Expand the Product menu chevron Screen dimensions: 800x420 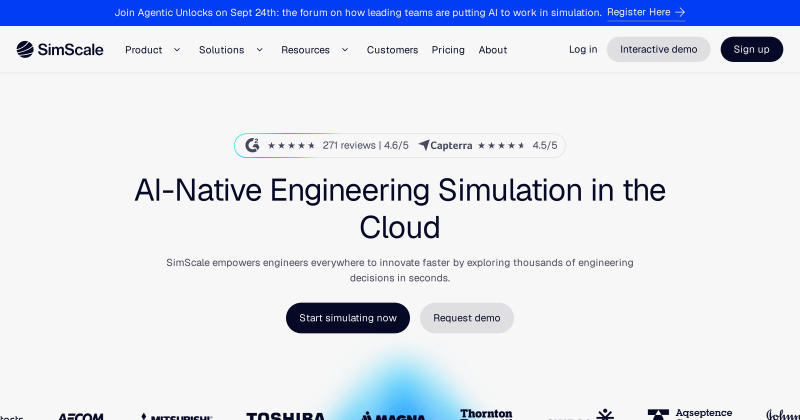click(x=177, y=50)
